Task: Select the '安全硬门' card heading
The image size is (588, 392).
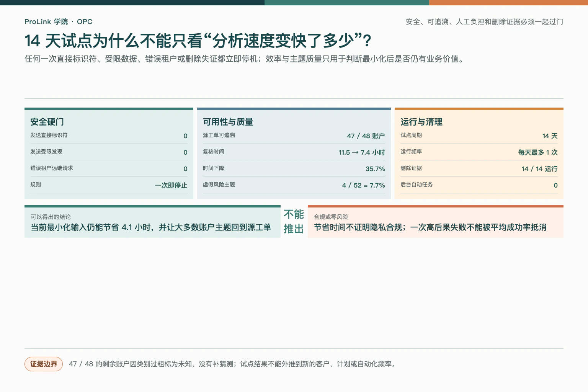Action: [47, 122]
